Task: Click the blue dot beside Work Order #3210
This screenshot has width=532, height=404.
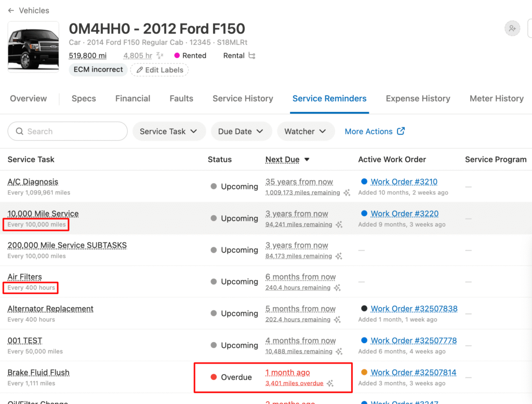Action: 364,181
